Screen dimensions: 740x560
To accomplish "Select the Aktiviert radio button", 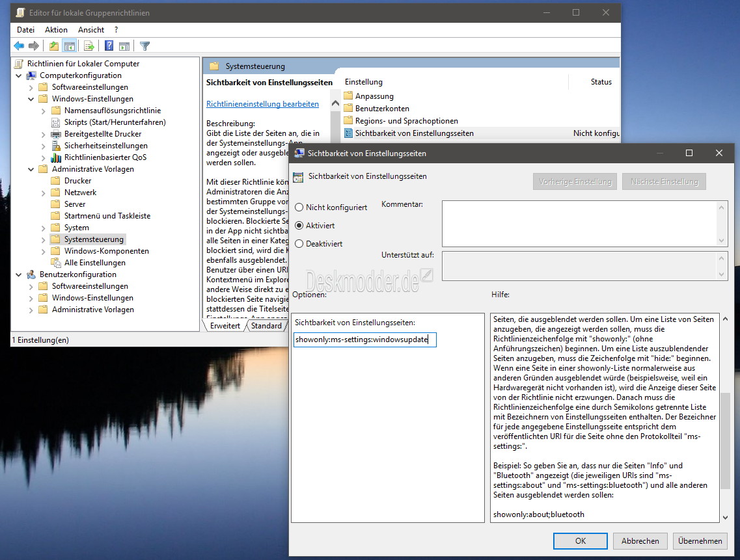I will point(299,226).
